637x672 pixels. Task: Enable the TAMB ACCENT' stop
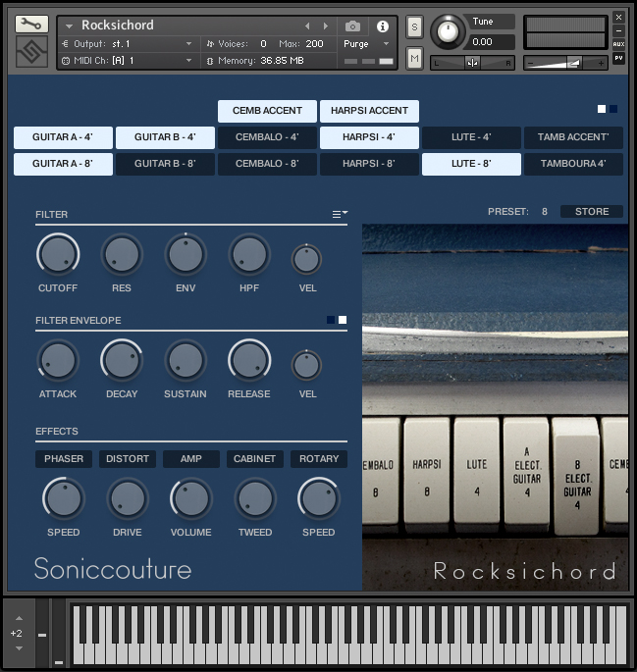pyautogui.click(x=573, y=137)
